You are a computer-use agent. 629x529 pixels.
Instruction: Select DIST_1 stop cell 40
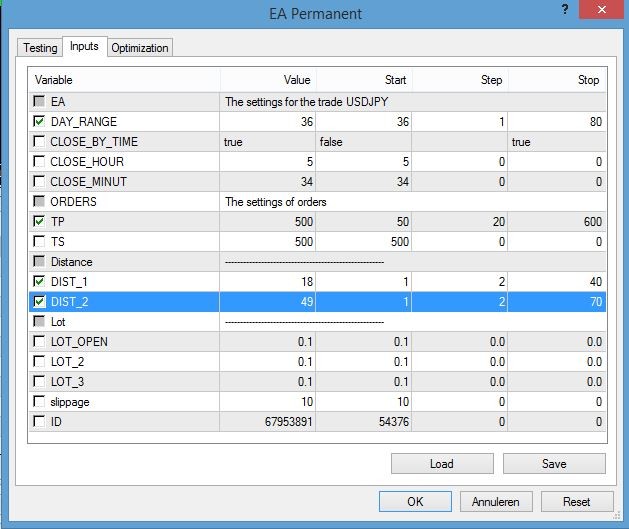click(557, 282)
